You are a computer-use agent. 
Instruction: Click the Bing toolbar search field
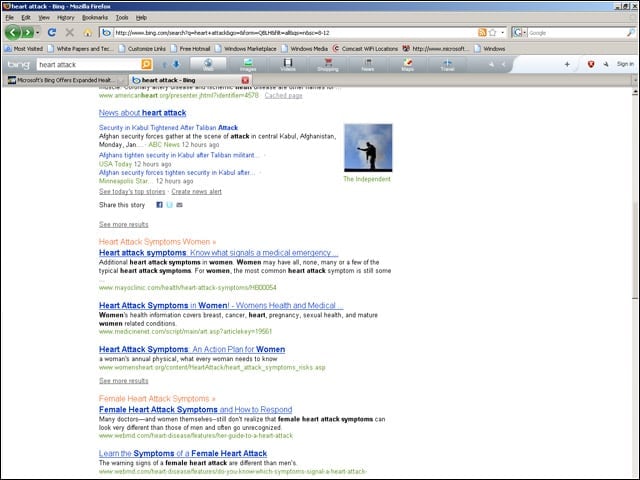click(89, 64)
